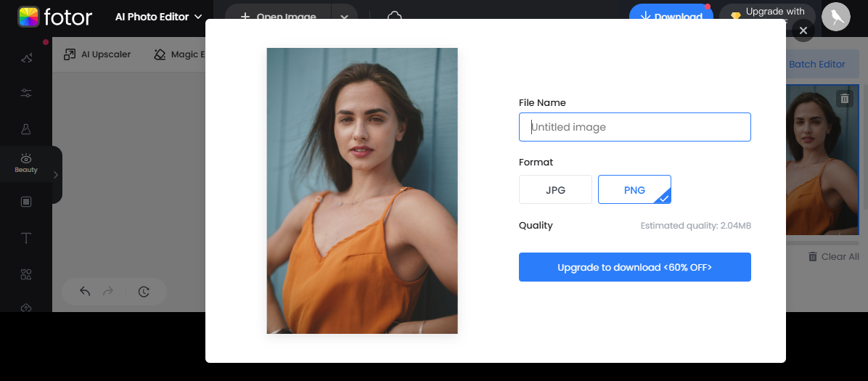
Task: Open the edit history clock icon
Action: point(144,291)
